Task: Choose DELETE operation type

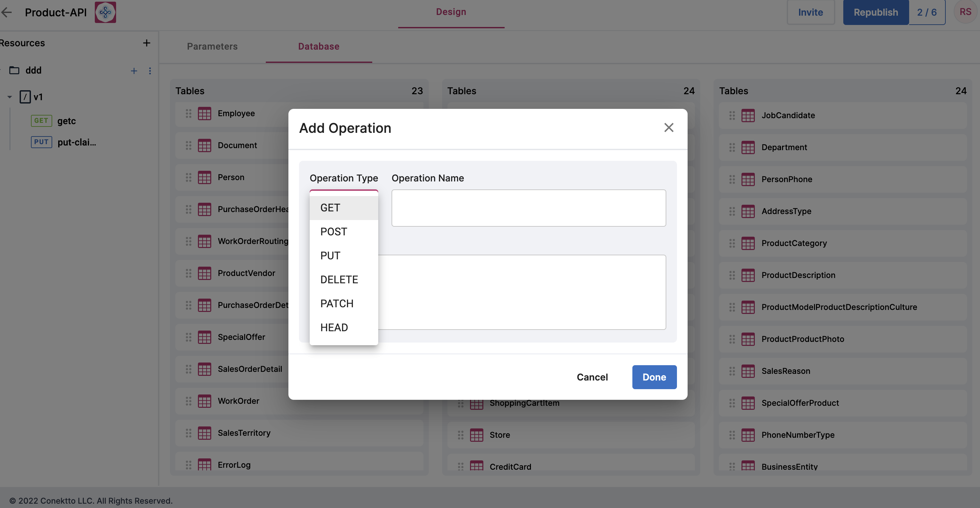Action: pos(344,280)
